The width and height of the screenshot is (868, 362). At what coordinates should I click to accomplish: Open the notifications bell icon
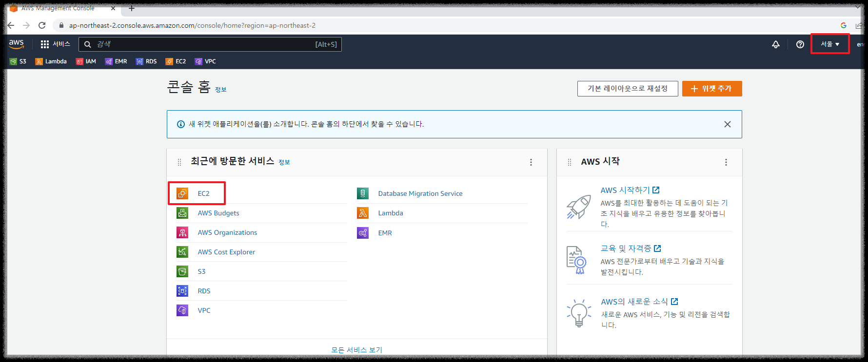[x=776, y=44]
